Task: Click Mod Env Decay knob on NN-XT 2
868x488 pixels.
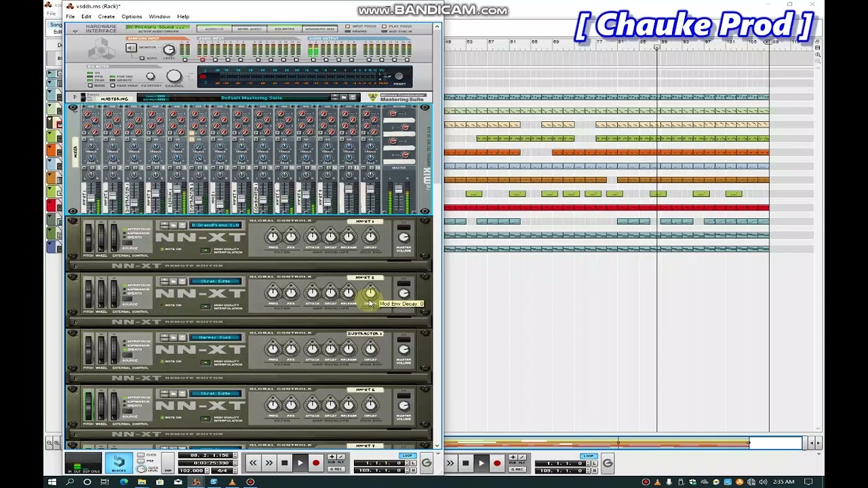Action: pos(370,292)
